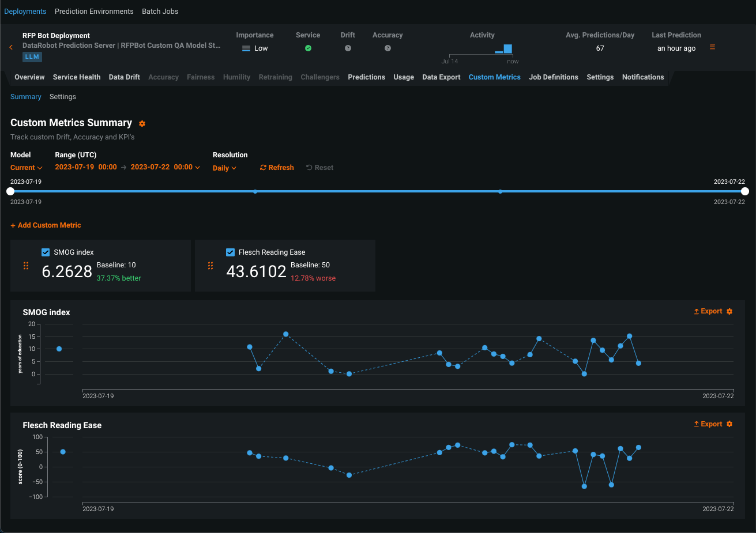Open the orange hamburger actions menu
756x533 pixels.
[712, 47]
